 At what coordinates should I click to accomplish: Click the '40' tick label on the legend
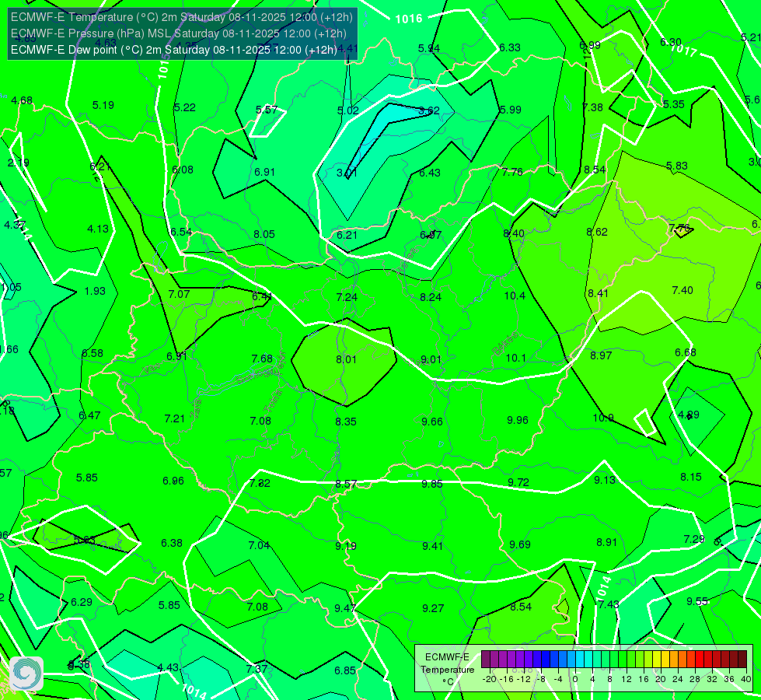746,679
